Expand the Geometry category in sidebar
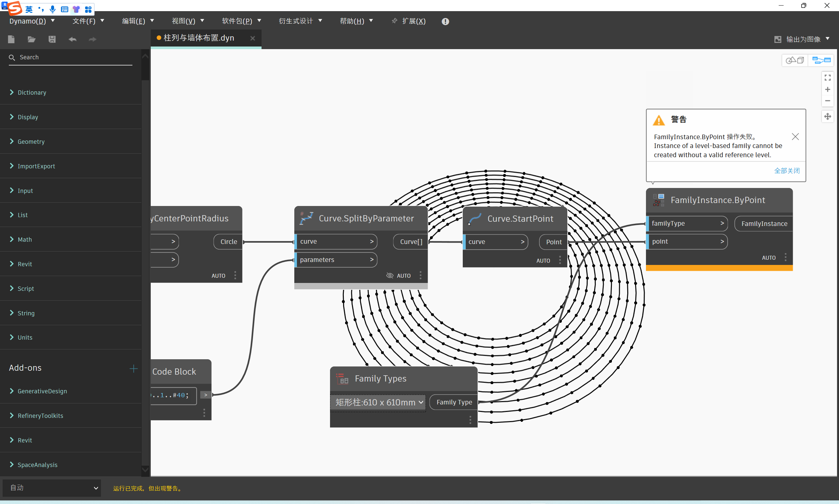This screenshot has width=839, height=504. [30, 141]
